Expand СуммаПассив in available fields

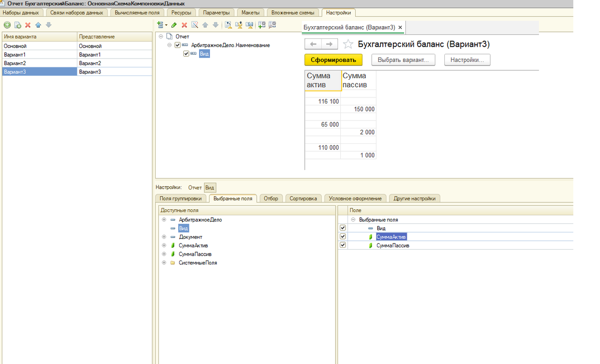pyautogui.click(x=164, y=254)
